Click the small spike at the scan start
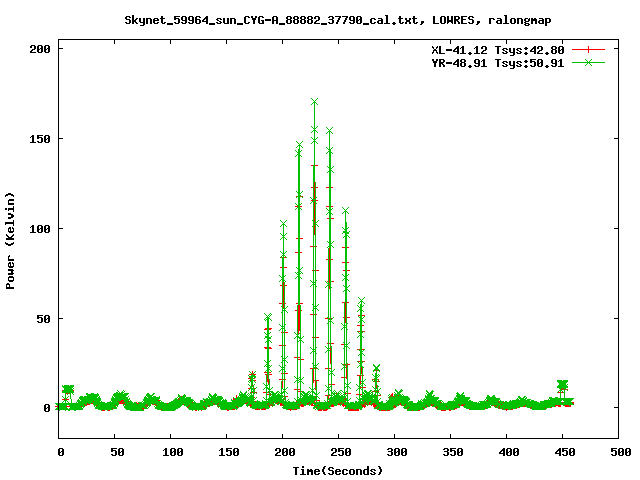 [68, 390]
